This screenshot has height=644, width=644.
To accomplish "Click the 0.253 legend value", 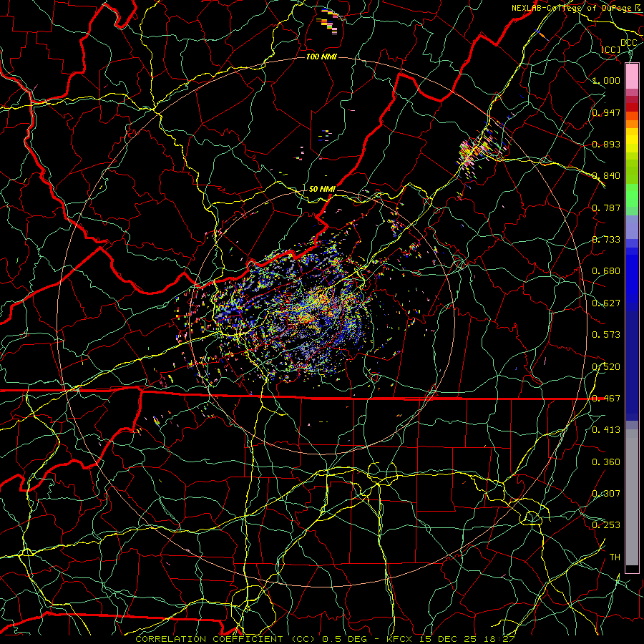I will [606, 525].
